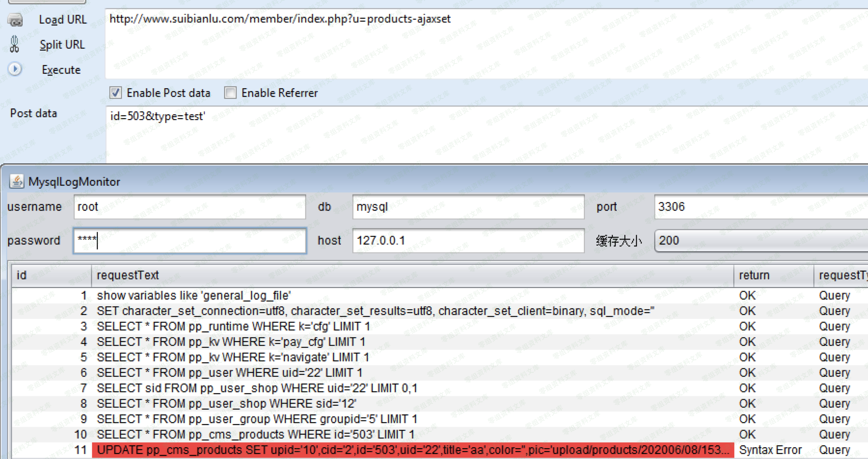The width and height of the screenshot is (868, 459).
Task: Enable the Referrer checkbox
Action: 230,93
